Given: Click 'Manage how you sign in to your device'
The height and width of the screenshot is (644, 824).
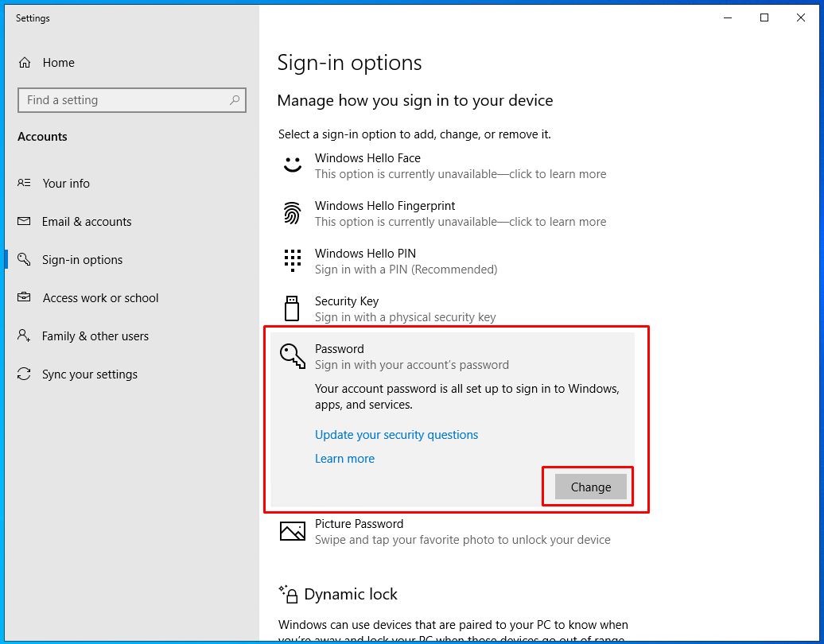Looking at the screenshot, I should pyautogui.click(x=415, y=100).
